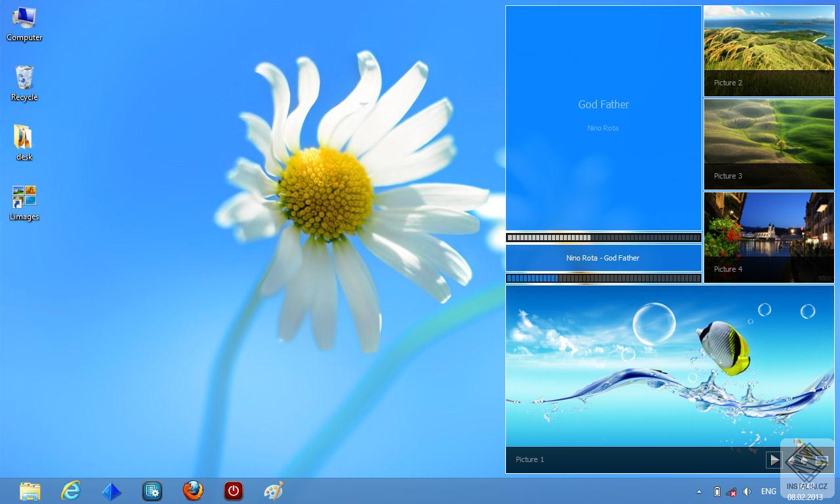Click the red power button icon
Screen dimensions: 840x504
(234, 491)
